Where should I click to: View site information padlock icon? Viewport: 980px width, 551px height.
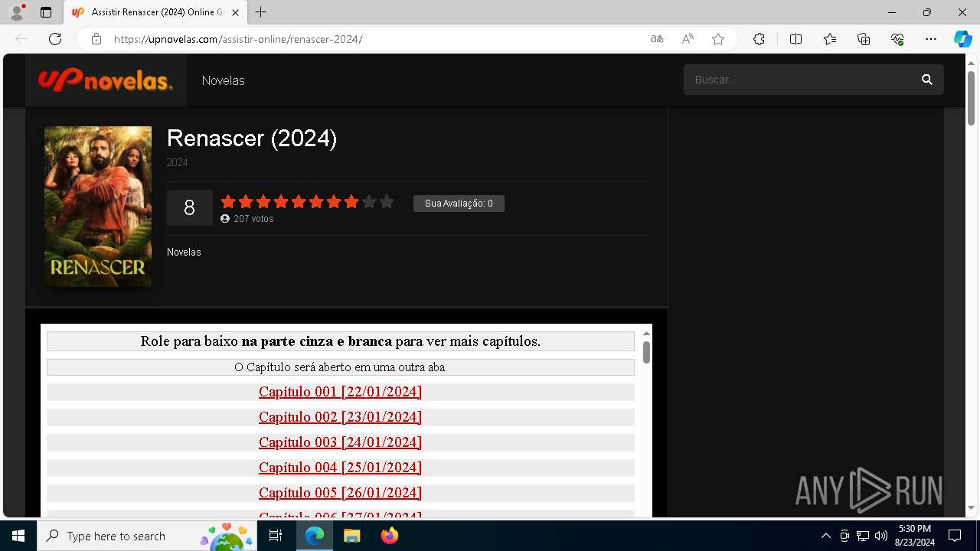coord(96,39)
